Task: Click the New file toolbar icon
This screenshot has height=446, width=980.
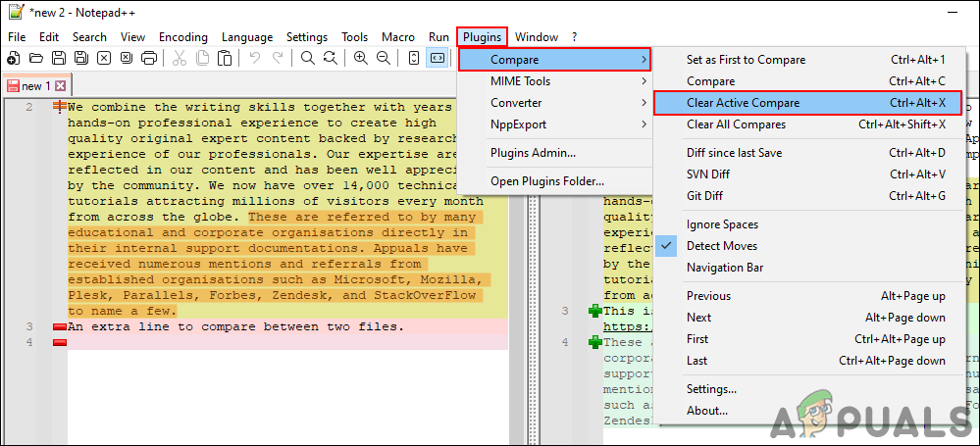Action: pos(13,59)
